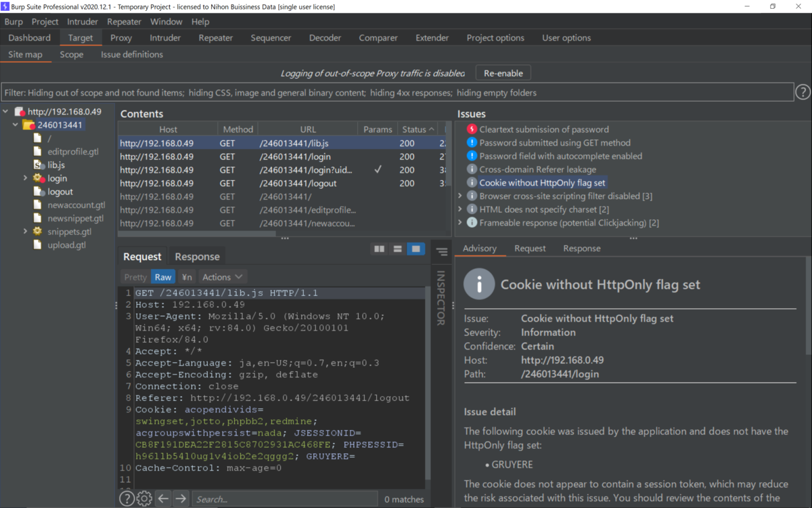
Task: Select the upload.gtl tree item
Action: 66,245
